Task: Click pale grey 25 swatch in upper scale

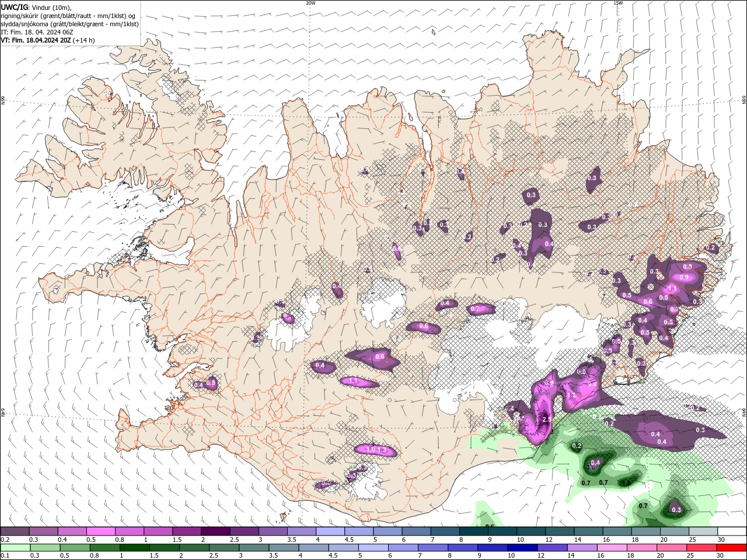Action: click(704, 531)
